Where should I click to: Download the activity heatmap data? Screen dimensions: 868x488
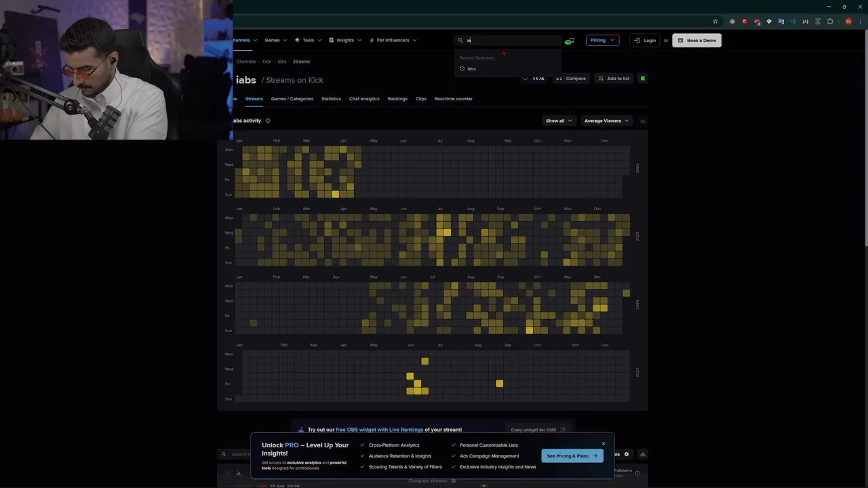coord(642,121)
